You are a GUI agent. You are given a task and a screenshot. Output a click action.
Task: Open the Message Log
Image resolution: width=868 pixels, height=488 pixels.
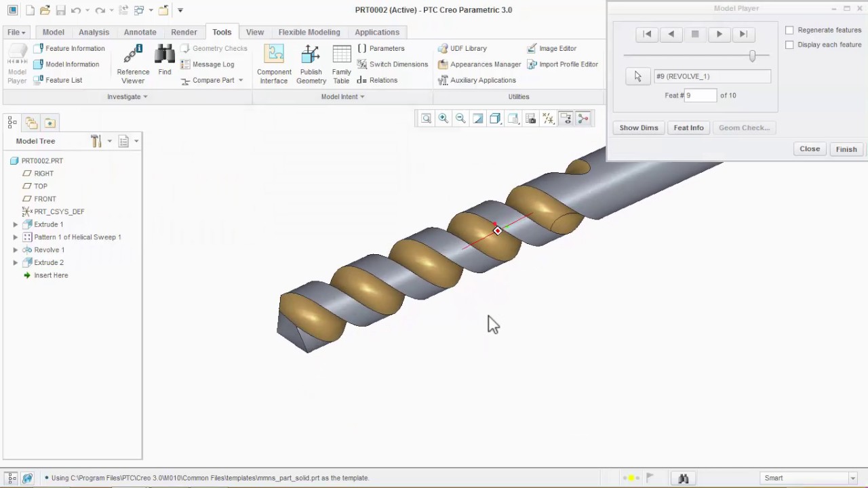[x=208, y=64]
